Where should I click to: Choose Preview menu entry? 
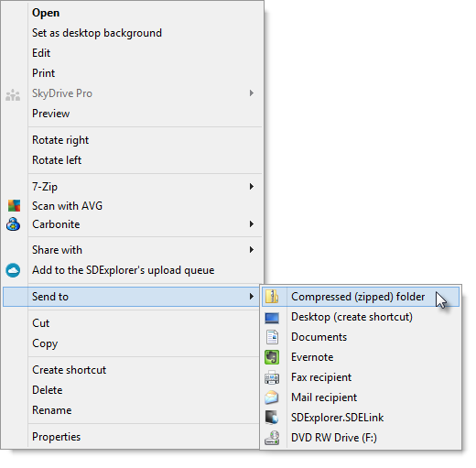pos(132,114)
